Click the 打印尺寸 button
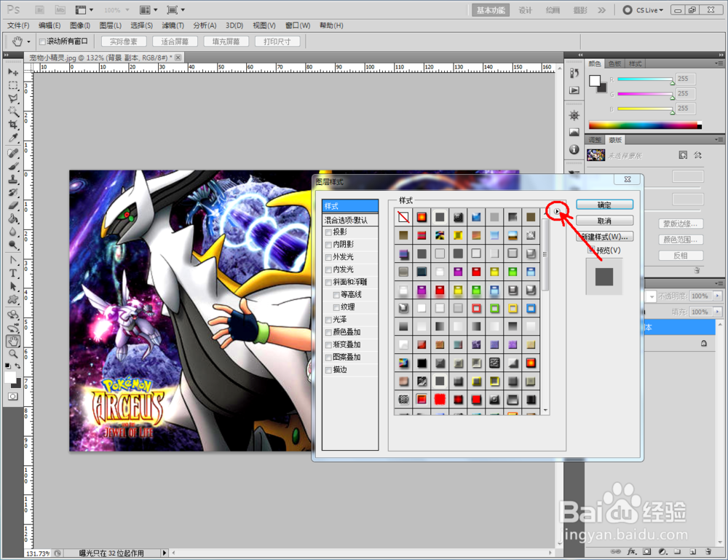 [x=277, y=42]
